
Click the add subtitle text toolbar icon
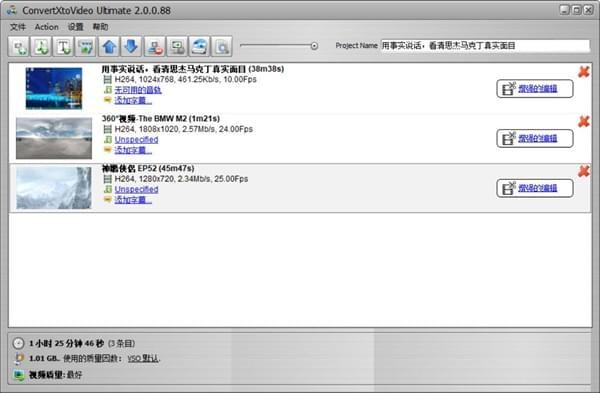point(64,47)
